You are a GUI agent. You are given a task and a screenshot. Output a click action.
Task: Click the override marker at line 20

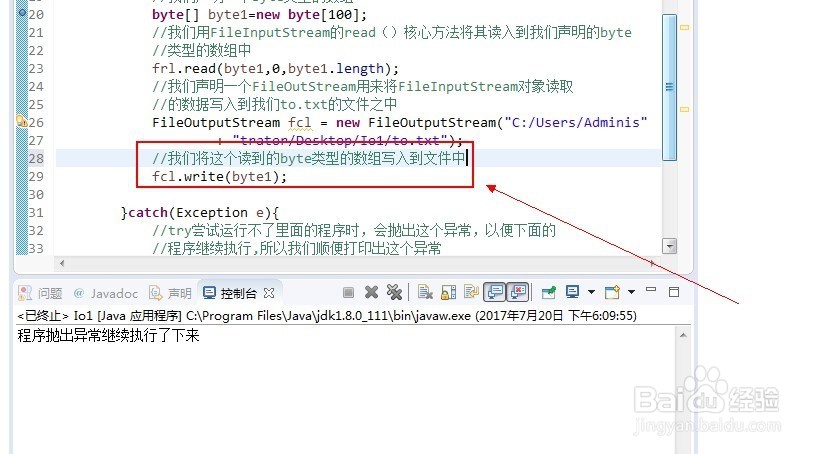click(x=22, y=12)
